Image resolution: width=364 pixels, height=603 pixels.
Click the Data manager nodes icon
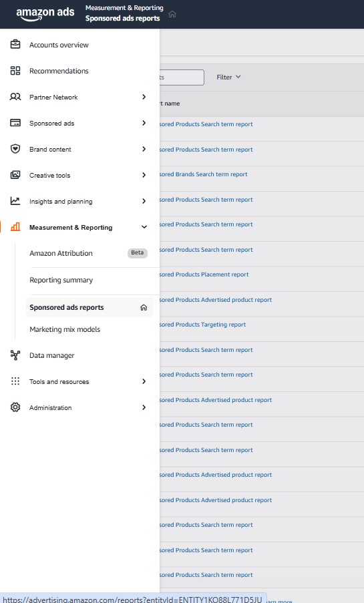pyautogui.click(x=15, y=355)
